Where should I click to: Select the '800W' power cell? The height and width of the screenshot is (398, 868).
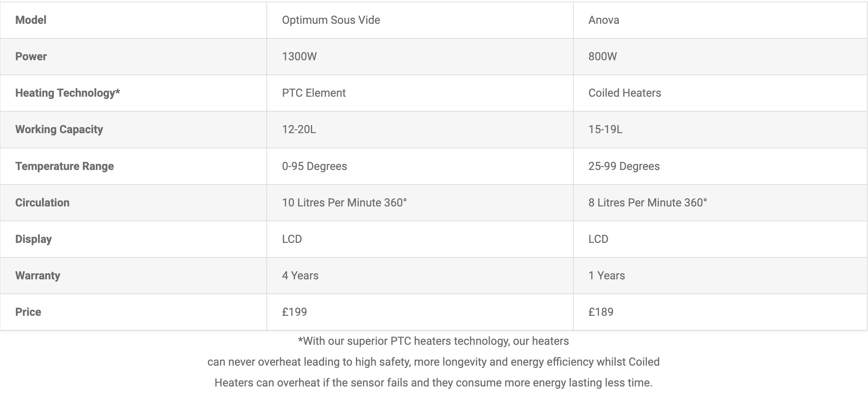click(602, 57)
